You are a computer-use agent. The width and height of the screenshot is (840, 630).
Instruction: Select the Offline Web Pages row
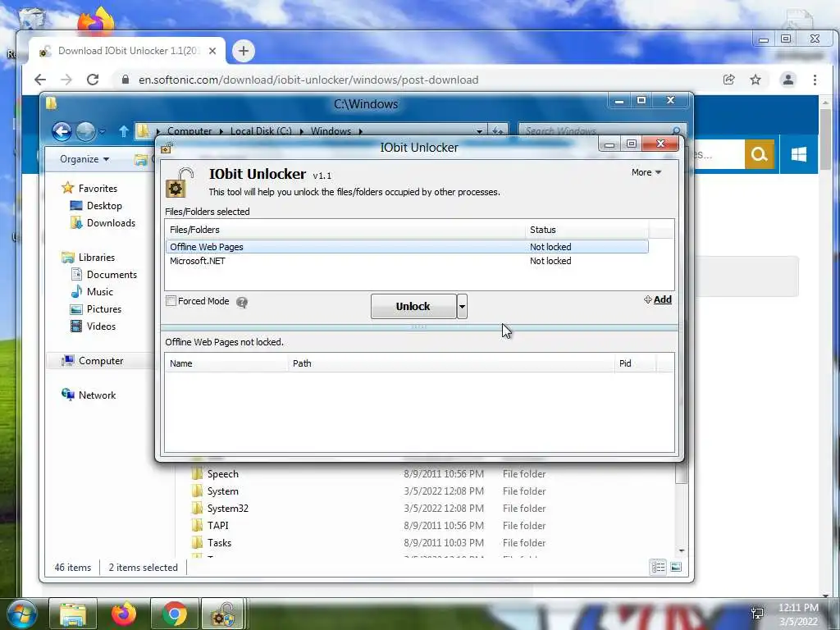coord(407,247)
